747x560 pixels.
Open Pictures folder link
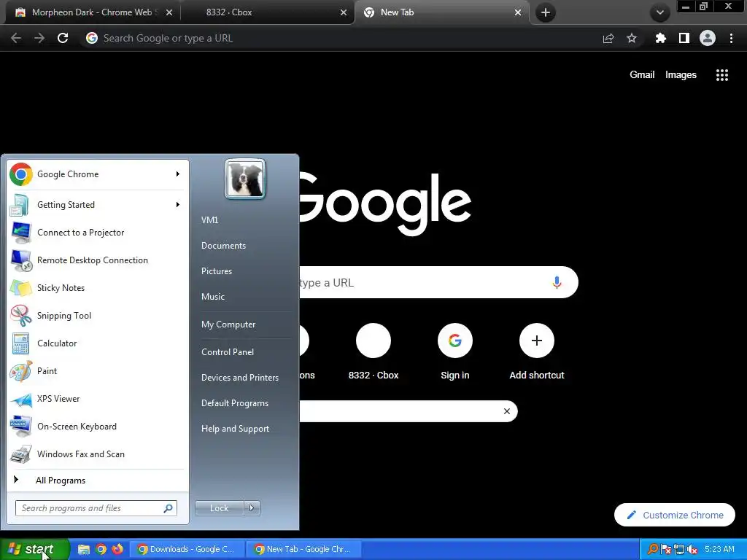coord(217,271)
